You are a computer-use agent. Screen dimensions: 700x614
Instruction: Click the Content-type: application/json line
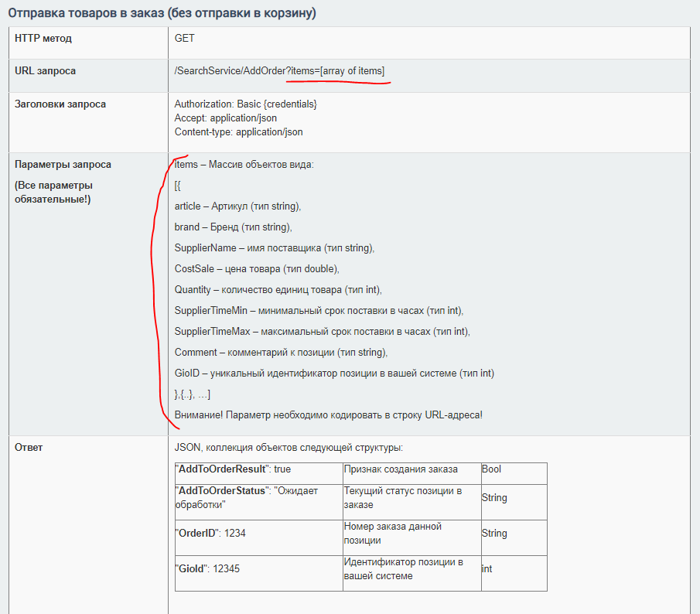tap(238, 132)
